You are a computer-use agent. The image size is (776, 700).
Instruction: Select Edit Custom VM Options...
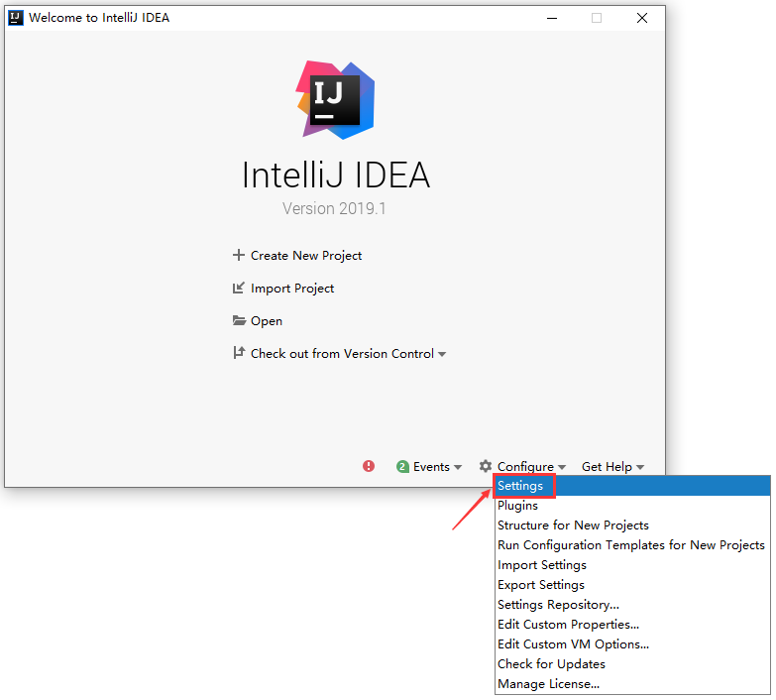click(x=634, y=645)
